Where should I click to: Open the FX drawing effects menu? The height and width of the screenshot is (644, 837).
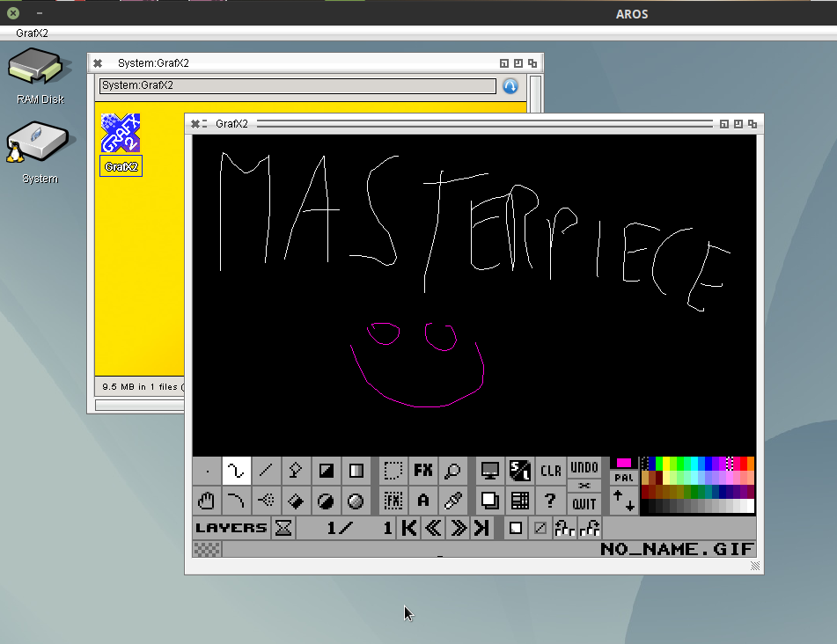pyautogui.click(x=423, y=471)
